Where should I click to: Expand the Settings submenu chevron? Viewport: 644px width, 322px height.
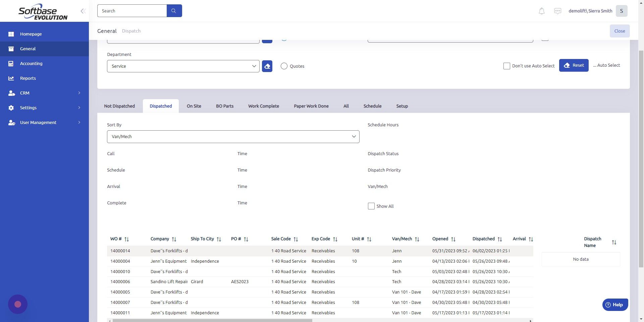(x=79, y=108)
